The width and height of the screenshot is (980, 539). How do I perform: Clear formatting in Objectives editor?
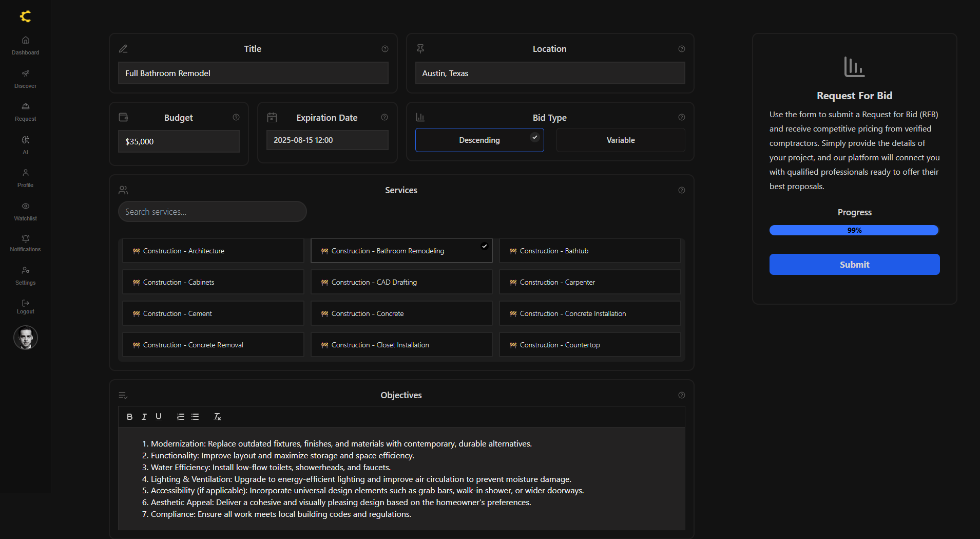(218, 417)
